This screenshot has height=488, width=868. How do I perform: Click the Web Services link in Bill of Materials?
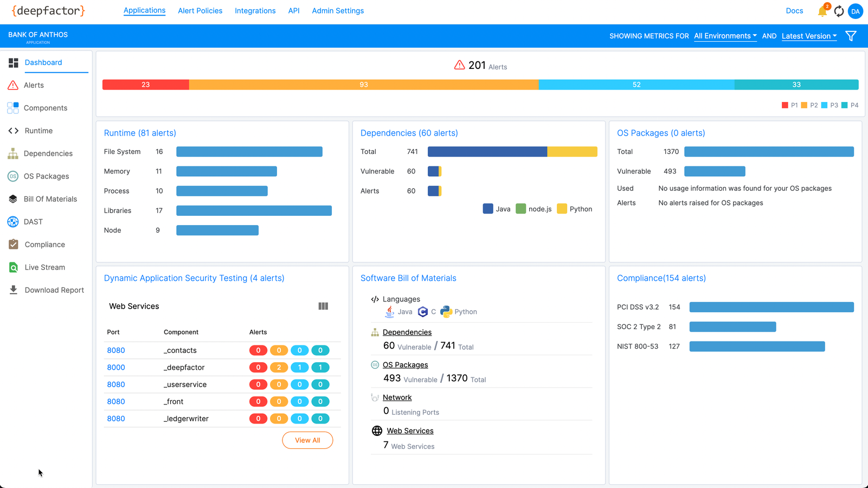click(x=410, y=431)
